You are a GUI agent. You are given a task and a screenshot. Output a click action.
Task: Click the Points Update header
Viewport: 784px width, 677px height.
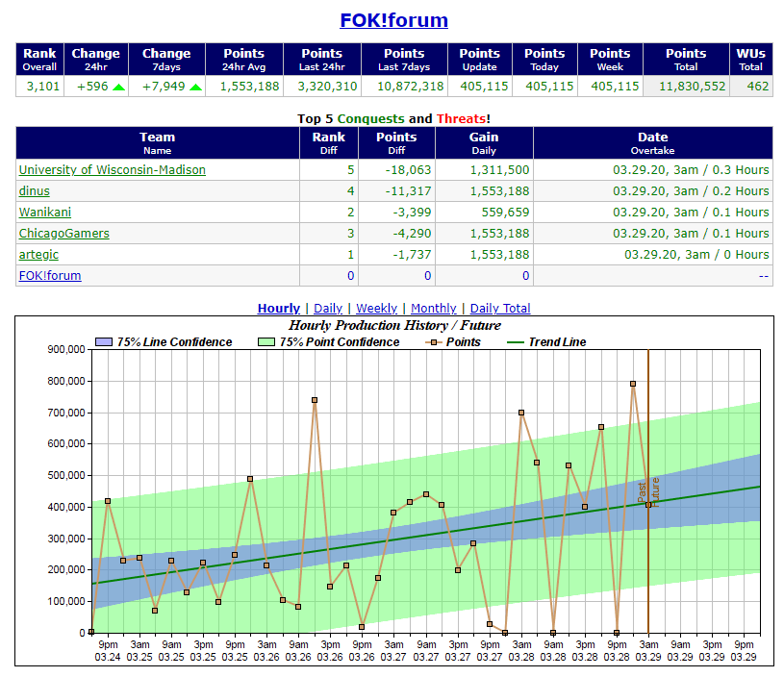[479, 60]
